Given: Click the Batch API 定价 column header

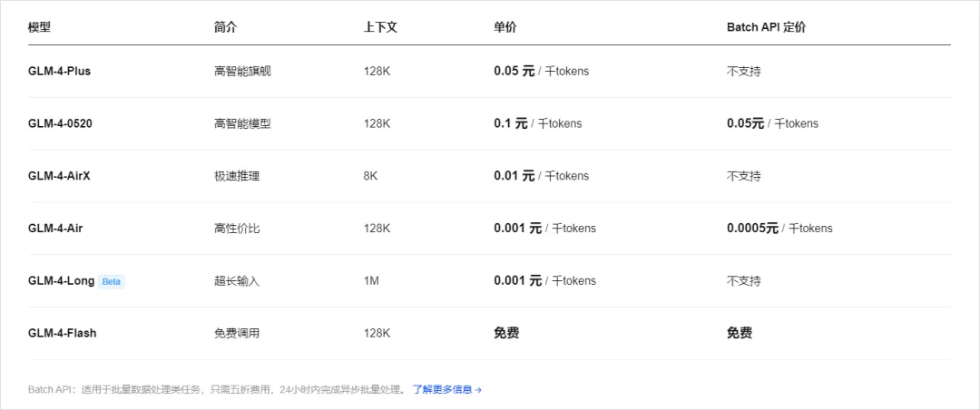Looking at the screenshot, I should click(x=766, y=27).
